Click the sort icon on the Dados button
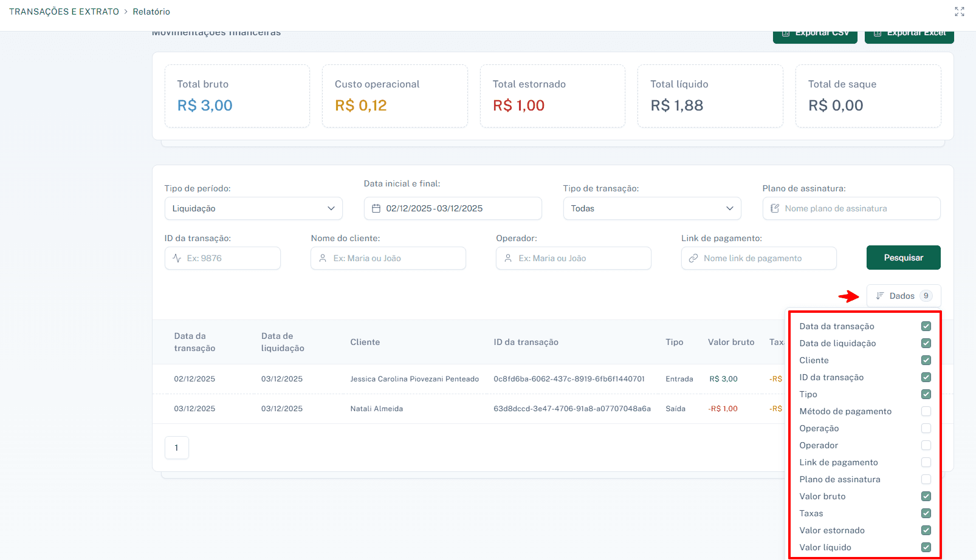 pos(879,296)
